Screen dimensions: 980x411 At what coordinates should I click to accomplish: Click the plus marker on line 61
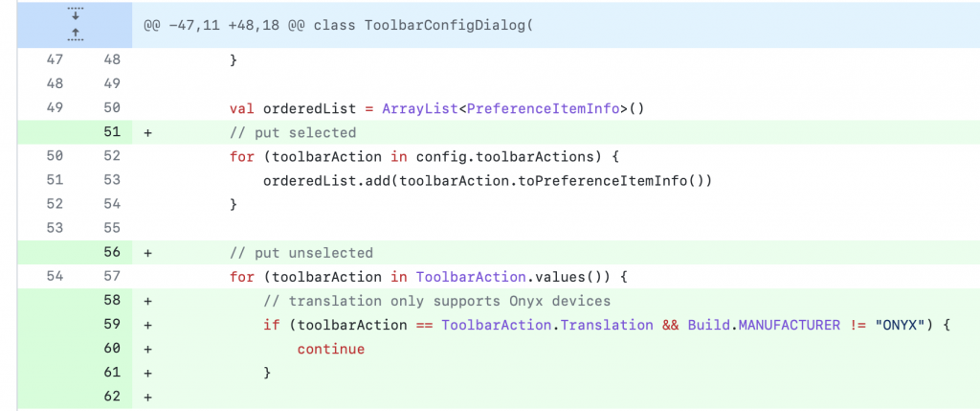click(148, 373)
